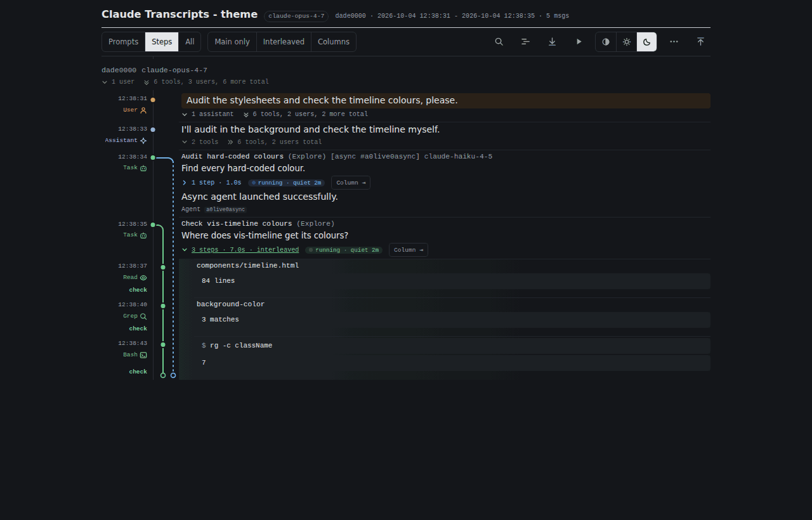Open the search magnifier icon
The height and width of the screenshot is (520, 812).
tap(499, 42)
